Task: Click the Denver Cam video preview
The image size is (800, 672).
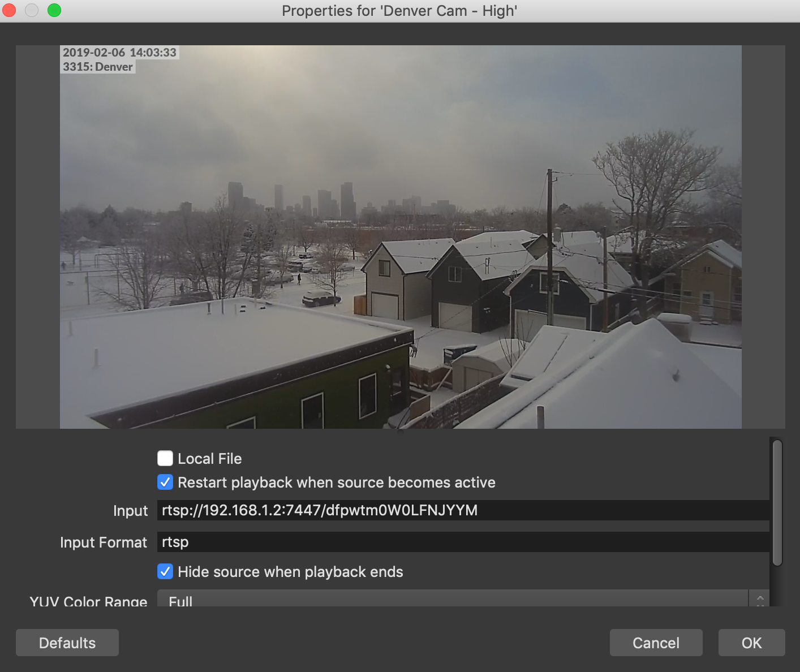Action: (x=401, y=255)
